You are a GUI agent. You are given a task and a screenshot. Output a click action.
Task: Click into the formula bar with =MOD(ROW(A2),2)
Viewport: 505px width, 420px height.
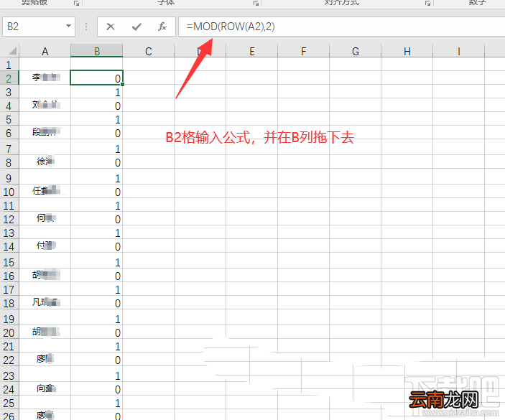coord(341,27)
